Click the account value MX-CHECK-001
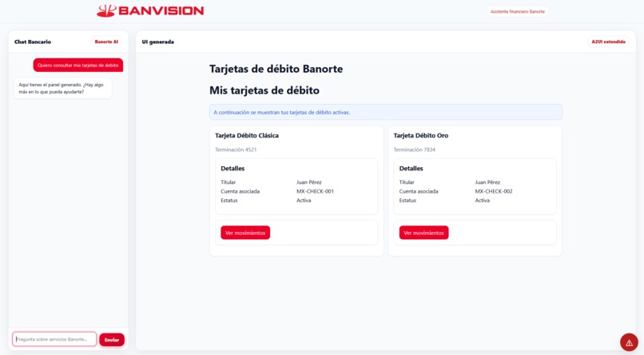Viewport: 644px width, 355px height. [x=315, y=191]
